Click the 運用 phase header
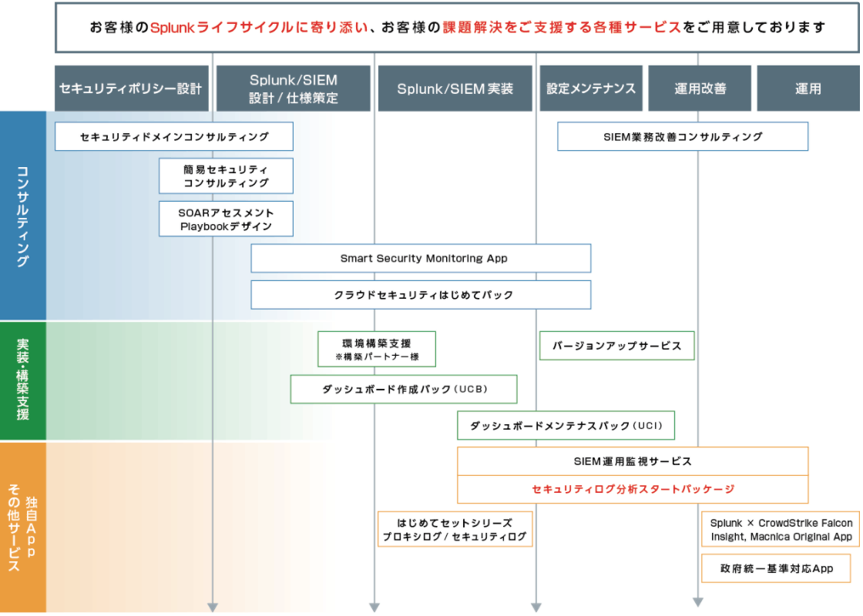The image size is (863, 616). coord(808,89)
